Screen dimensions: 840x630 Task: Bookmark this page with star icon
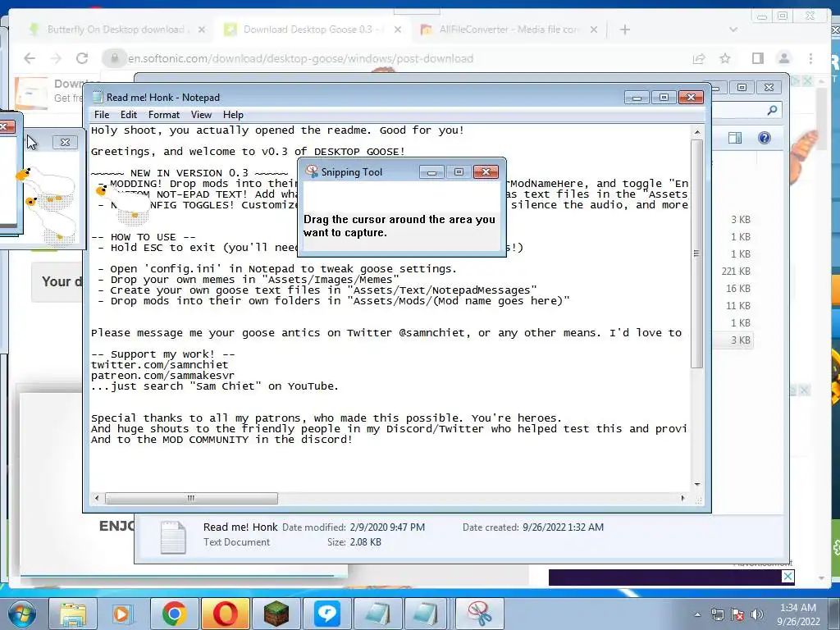pyautogui.click(x=725, y=58)
